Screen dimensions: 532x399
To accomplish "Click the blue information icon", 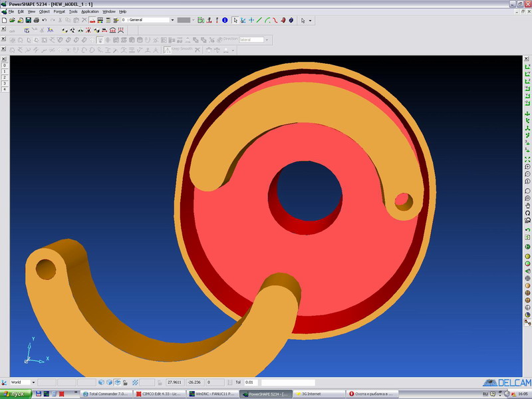I will (x=225, y=21).
